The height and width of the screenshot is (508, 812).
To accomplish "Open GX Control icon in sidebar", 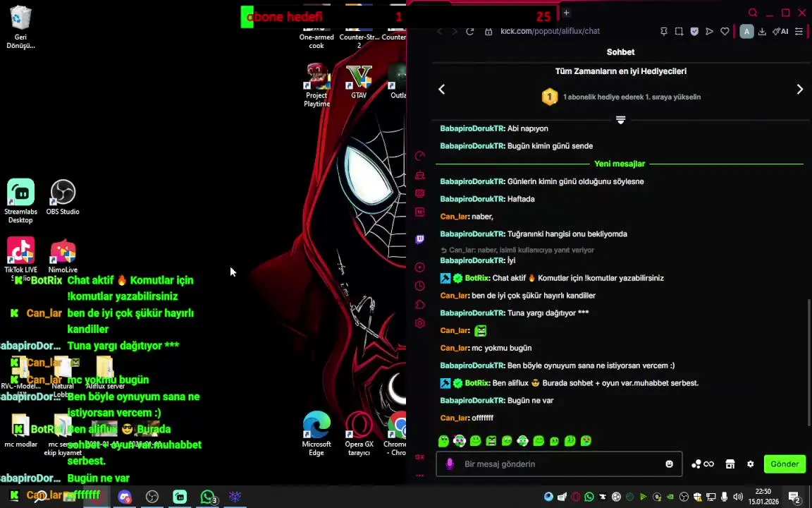I will (x=420, y=156).
